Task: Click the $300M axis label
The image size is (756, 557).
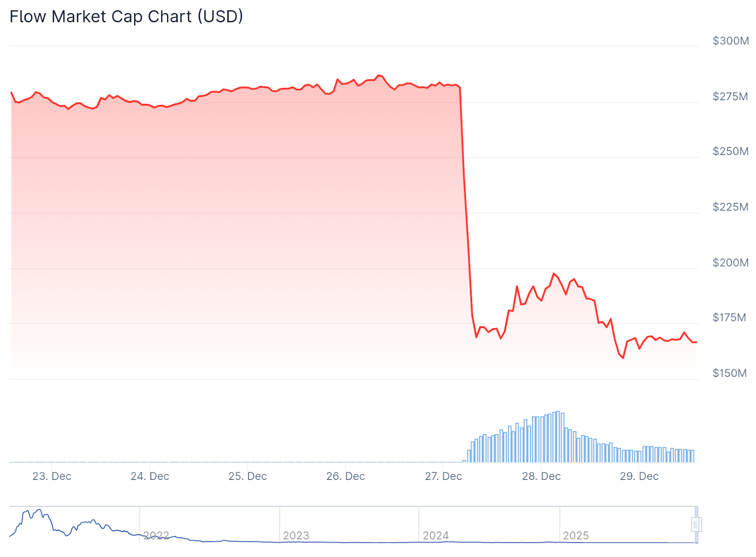Action: point(730,41)
